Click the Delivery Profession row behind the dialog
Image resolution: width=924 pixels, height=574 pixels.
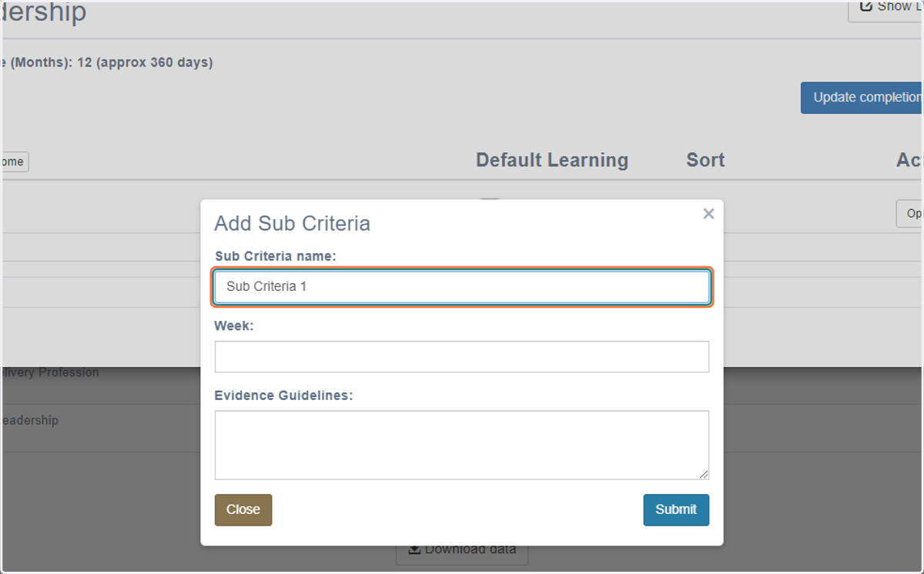tap(49, 372)
